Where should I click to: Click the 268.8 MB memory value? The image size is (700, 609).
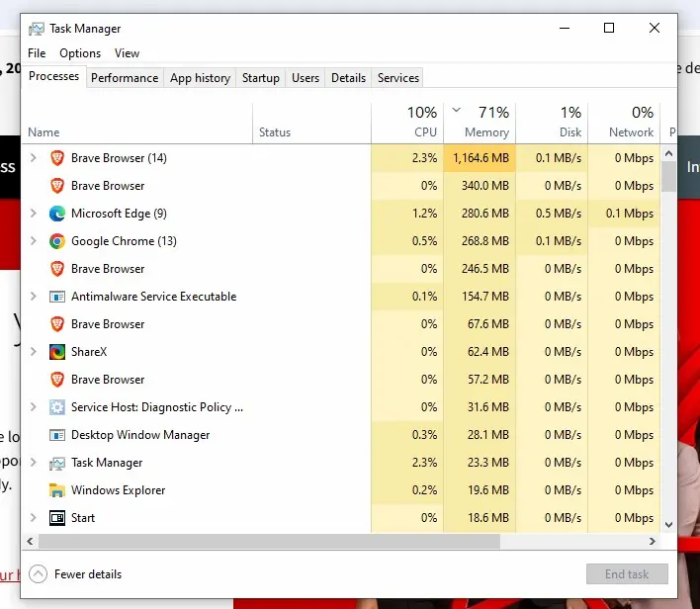(x=485, y=241)
